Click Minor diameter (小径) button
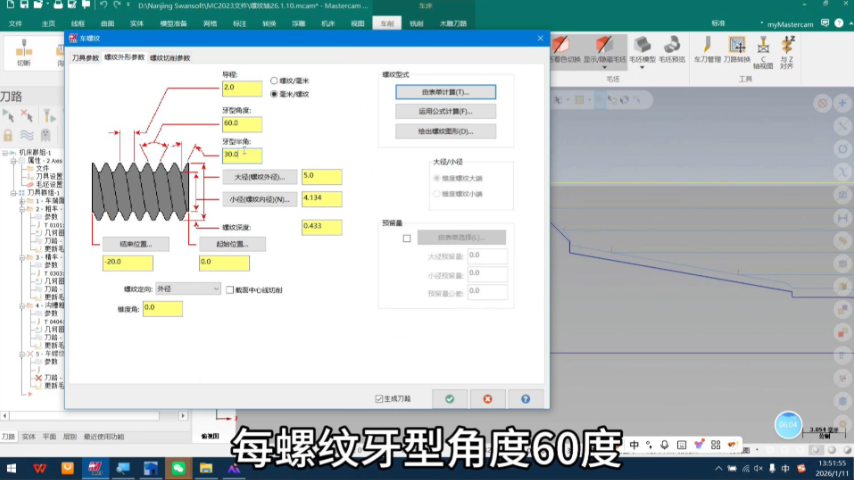 [x=260, y=199]
